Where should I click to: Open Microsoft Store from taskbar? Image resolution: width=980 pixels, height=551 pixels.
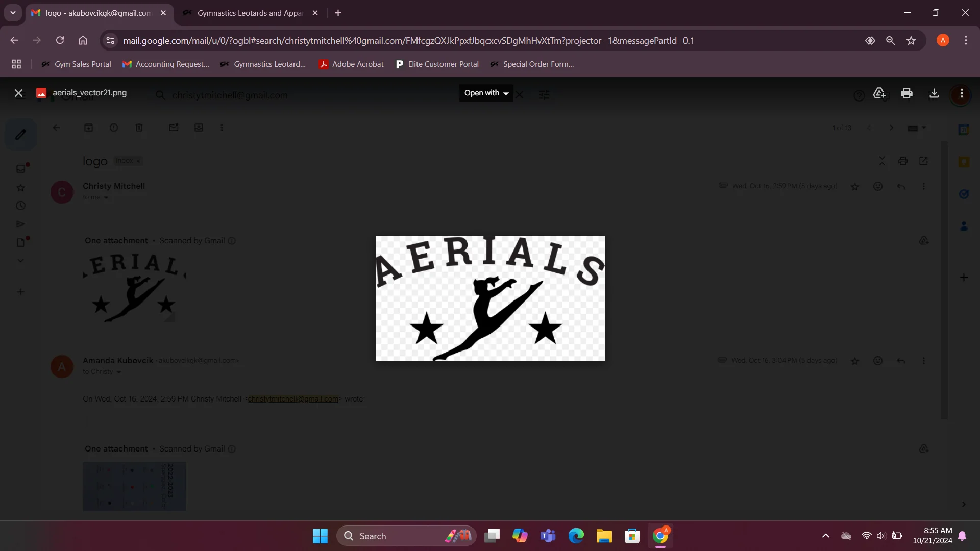pos(632,536)
